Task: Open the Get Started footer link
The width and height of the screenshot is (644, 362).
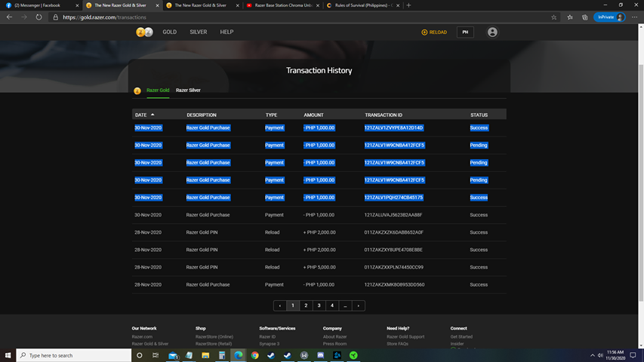Action: [x=461, y=337]
